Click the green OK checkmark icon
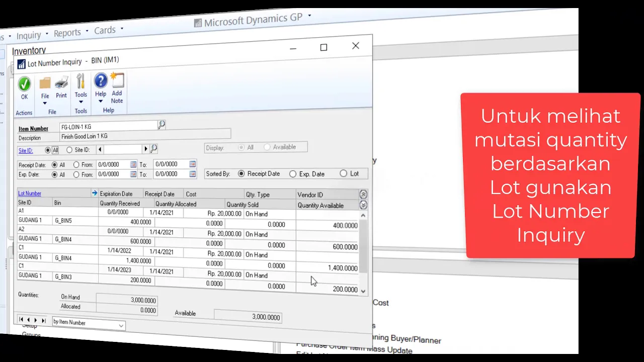Viewport: 644px width, 362px height. click(x=24, y=84)
